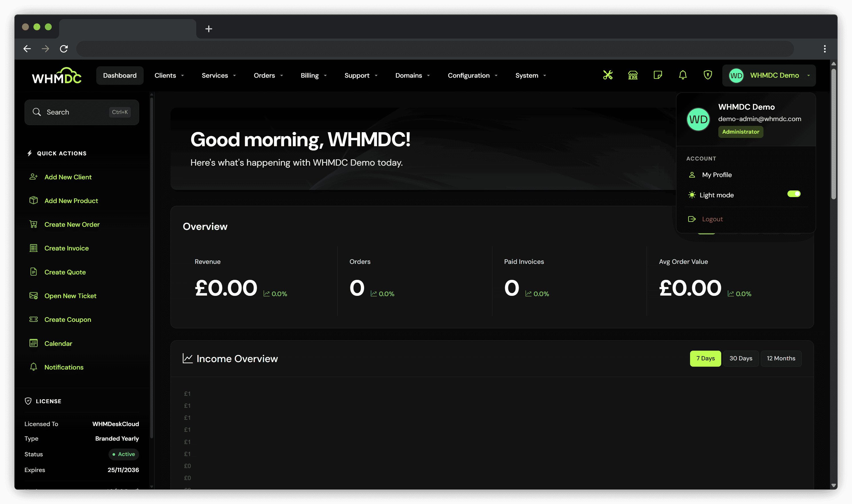Image resolution: width=852 pixels, height=504 pixels.
Task: Enable Light mode toggle
Action: coord(794,194)
